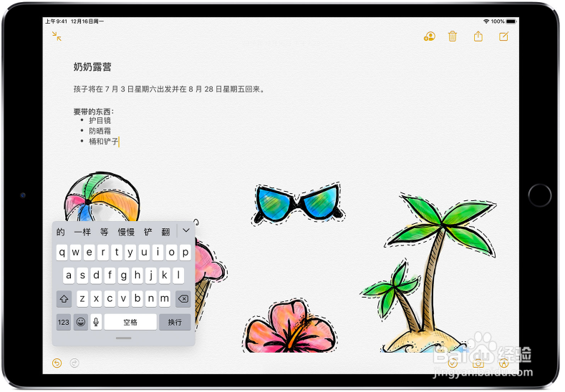Tap the 换行 return key
Screen dimensions: 565x392
tap(175, 322)
